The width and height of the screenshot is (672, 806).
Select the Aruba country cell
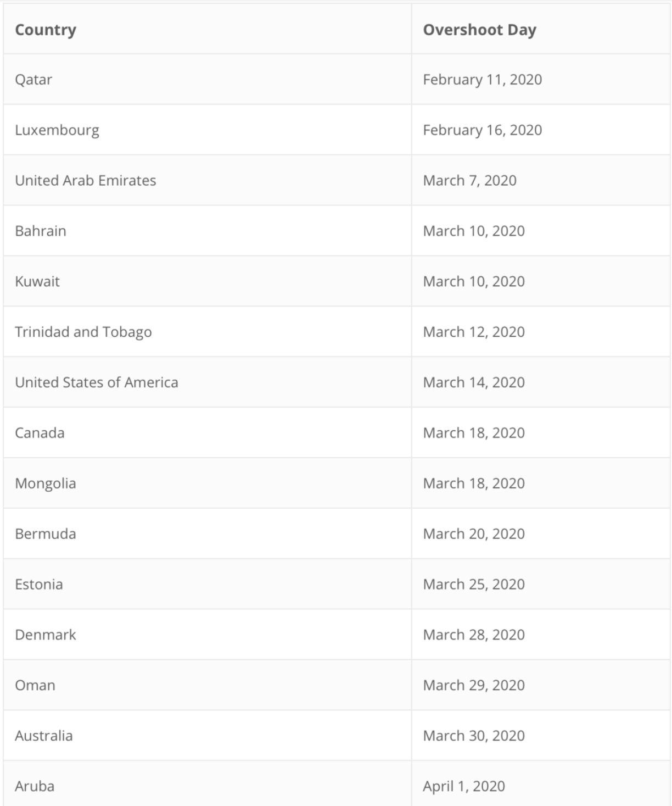click(x=35, y=787)
